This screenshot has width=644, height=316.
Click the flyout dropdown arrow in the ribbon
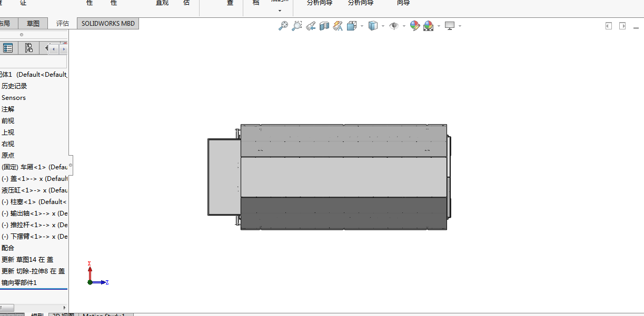point(280,11)
